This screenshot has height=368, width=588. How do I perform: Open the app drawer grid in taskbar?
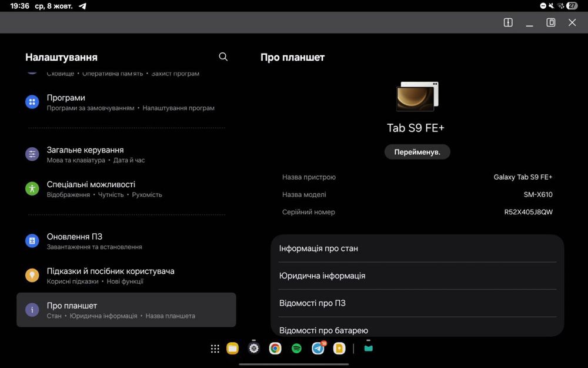point(215,349)
